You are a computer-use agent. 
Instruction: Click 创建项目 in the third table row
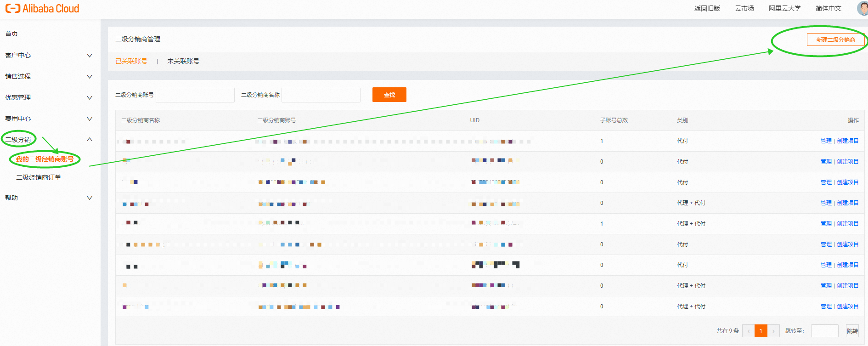pos(848,182)
